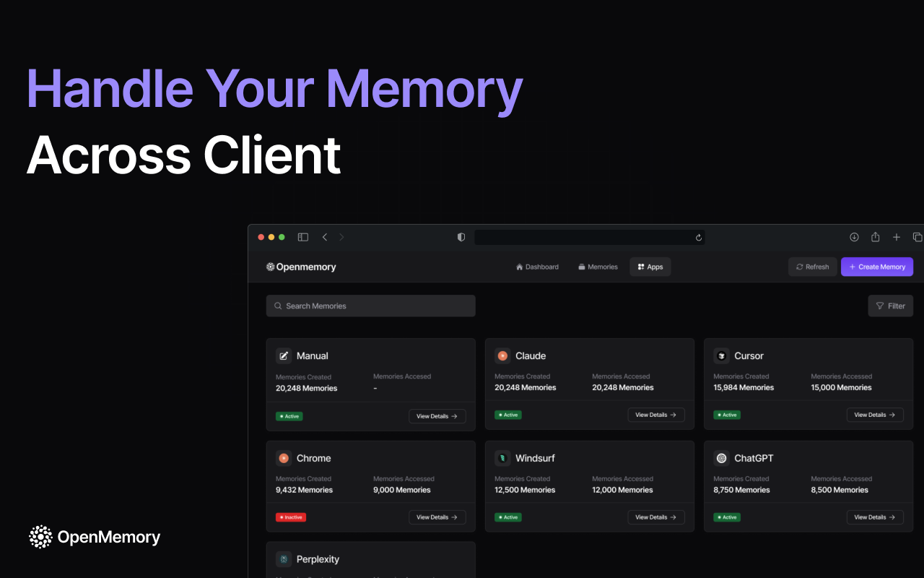The height and width of the screenshot is (578, 924).
Task: Switch to the Memories tab
Action: (x=598, y=267)
